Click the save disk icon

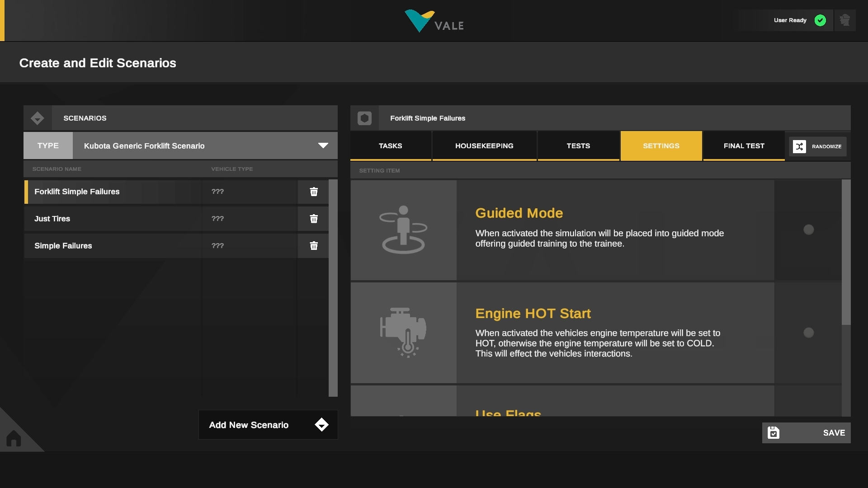coord(774,433)
